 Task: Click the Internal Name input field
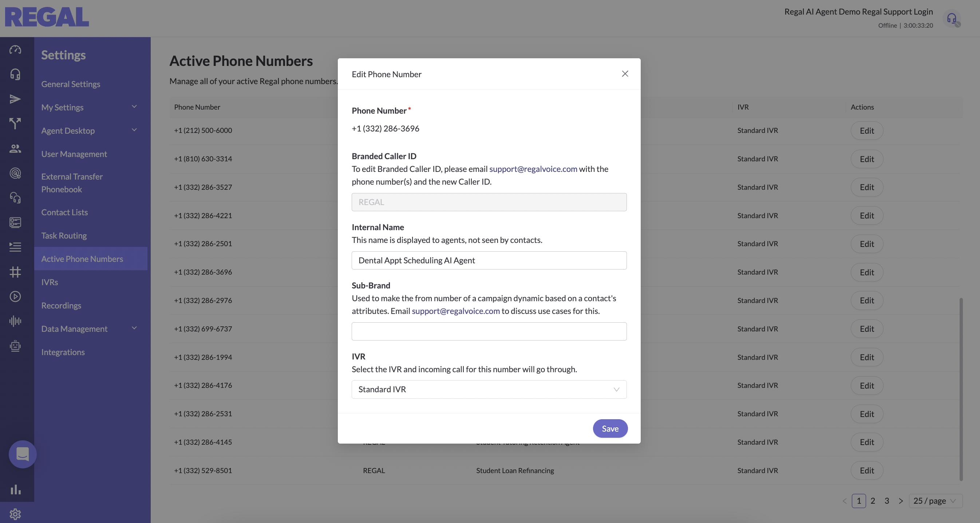click(489, 260)
